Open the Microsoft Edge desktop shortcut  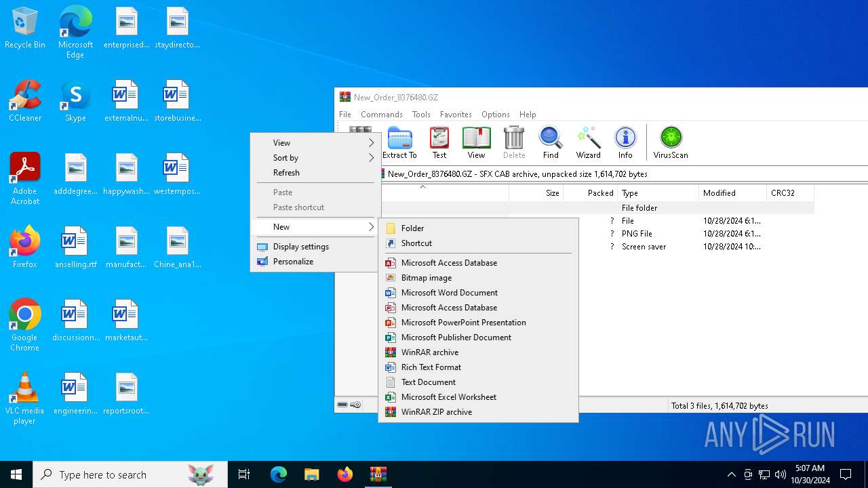point(75,33)
